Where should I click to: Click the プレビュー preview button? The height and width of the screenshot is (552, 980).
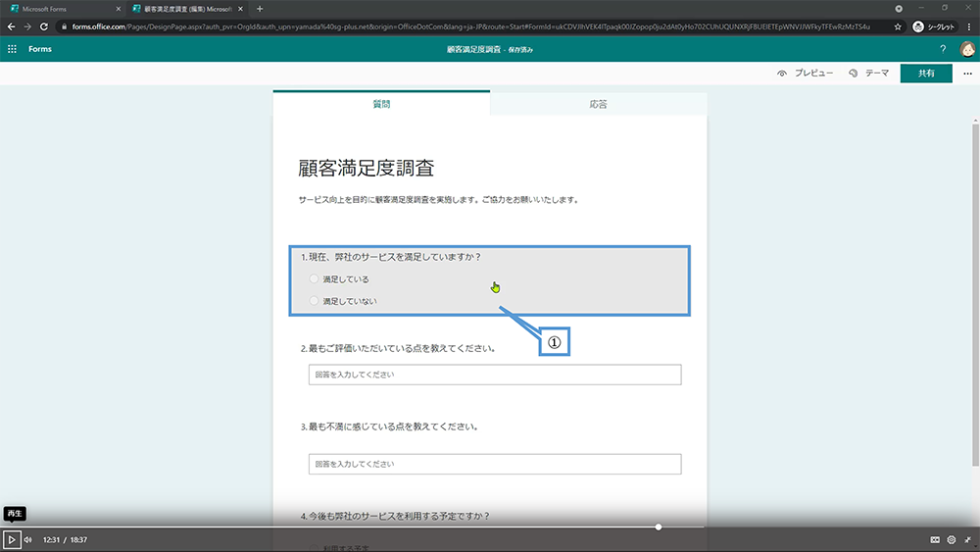pyautogui.click(x=805, y=74)
